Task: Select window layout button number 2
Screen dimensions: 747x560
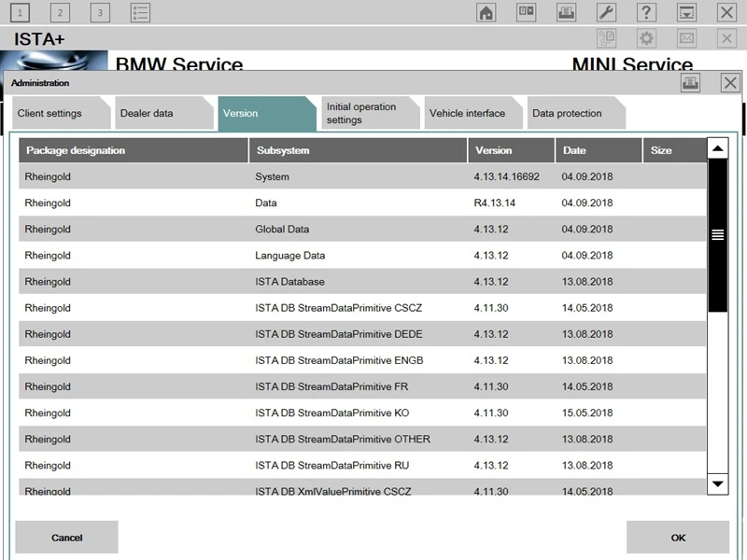Action: (x=60, y=12)
